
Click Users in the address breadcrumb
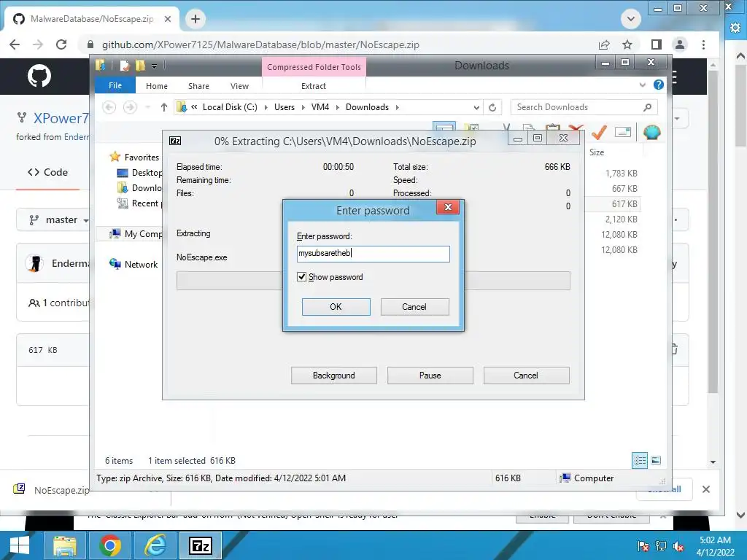285,107
